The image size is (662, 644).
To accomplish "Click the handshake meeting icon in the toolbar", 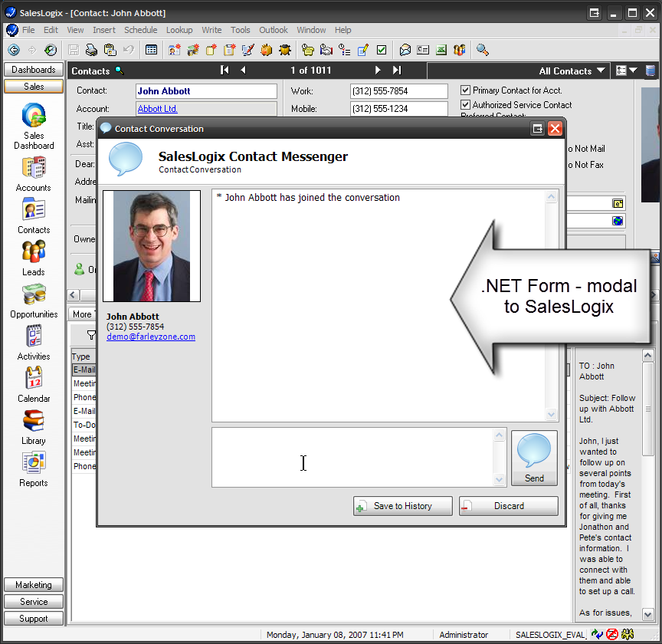I will pyautogui.click(x=326, y=50).
